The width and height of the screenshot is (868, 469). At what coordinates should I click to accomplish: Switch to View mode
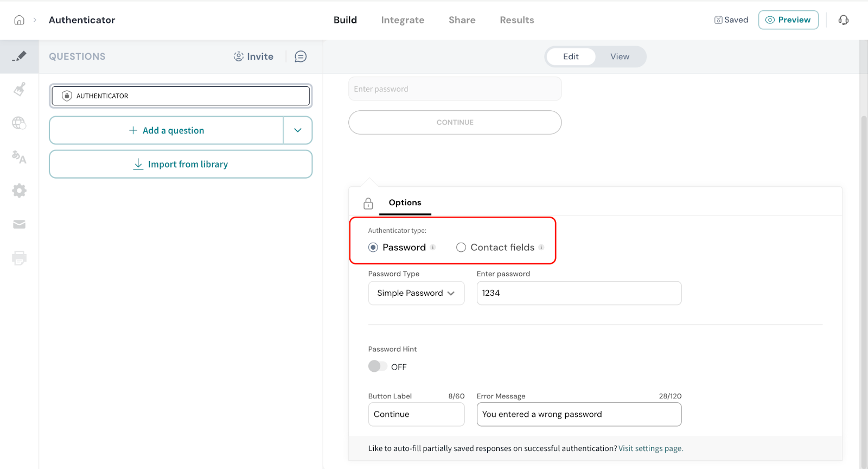coord(620,56)
